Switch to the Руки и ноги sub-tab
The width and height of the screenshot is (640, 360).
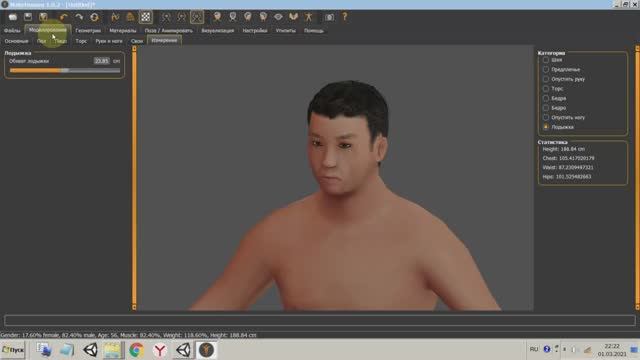109,41
